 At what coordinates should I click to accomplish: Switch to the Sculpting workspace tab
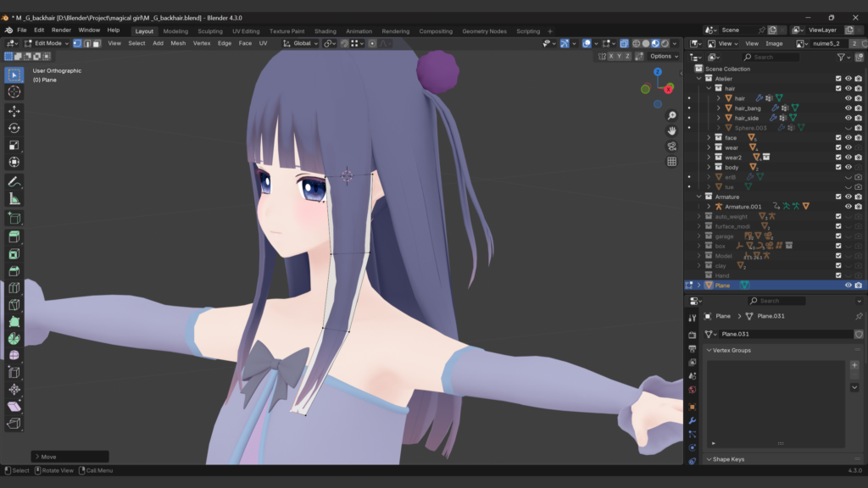tap(210, 31)
